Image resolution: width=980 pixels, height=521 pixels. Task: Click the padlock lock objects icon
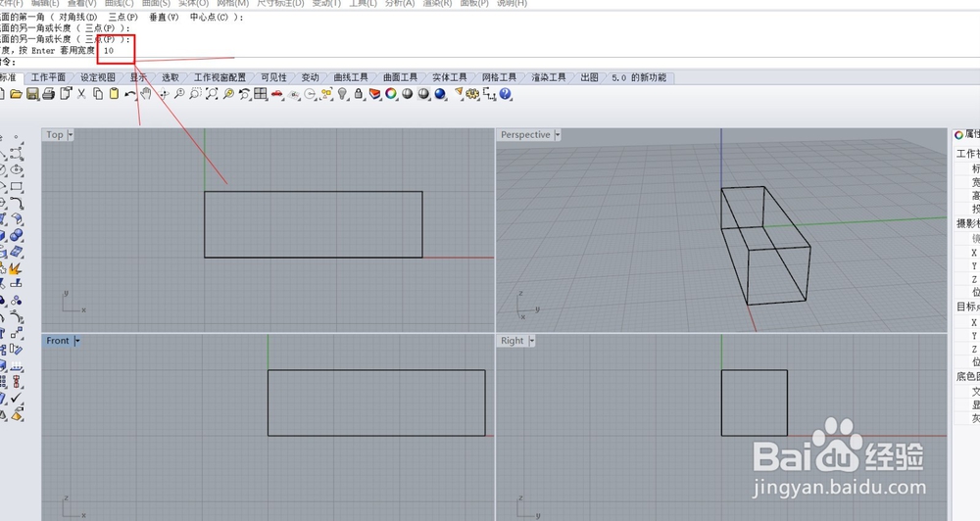coord(359,94)
